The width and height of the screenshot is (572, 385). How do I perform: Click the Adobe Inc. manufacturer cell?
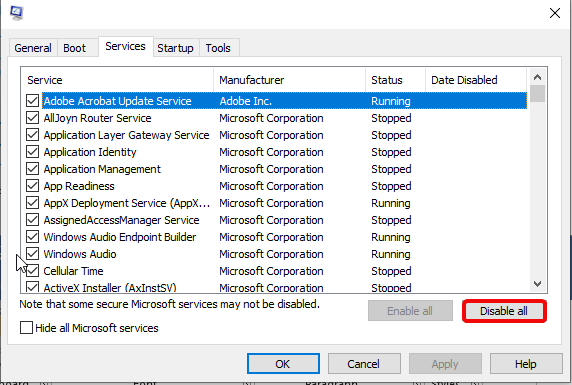246,101
